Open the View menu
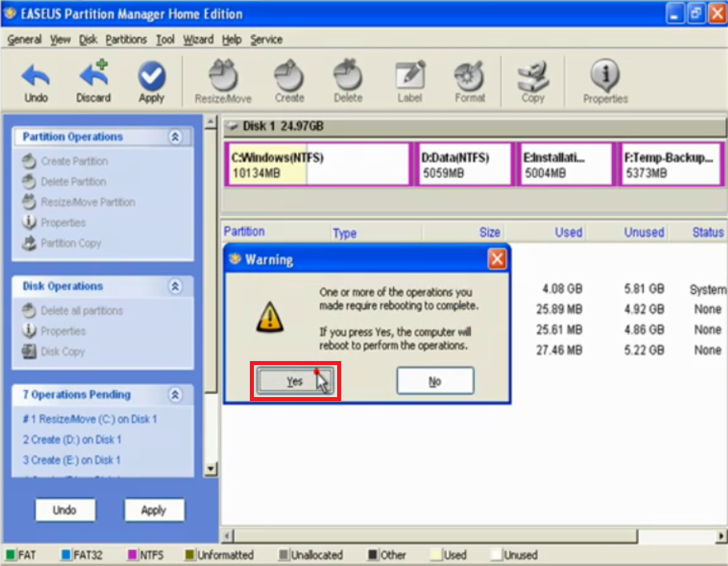 coord(60,40)
